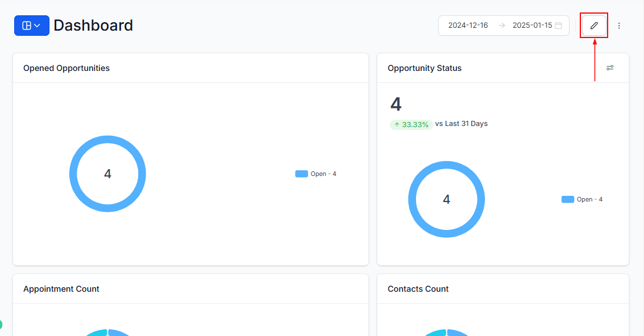Open the three-dot more options menu
Screen dimensions: 644x336
[619, 26]
